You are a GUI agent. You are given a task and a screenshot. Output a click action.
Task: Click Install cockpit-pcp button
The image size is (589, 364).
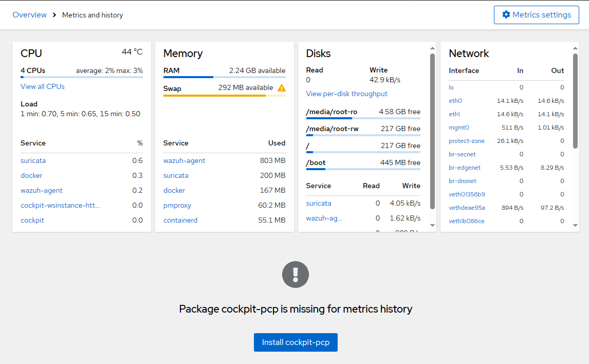tap(296, 342)
